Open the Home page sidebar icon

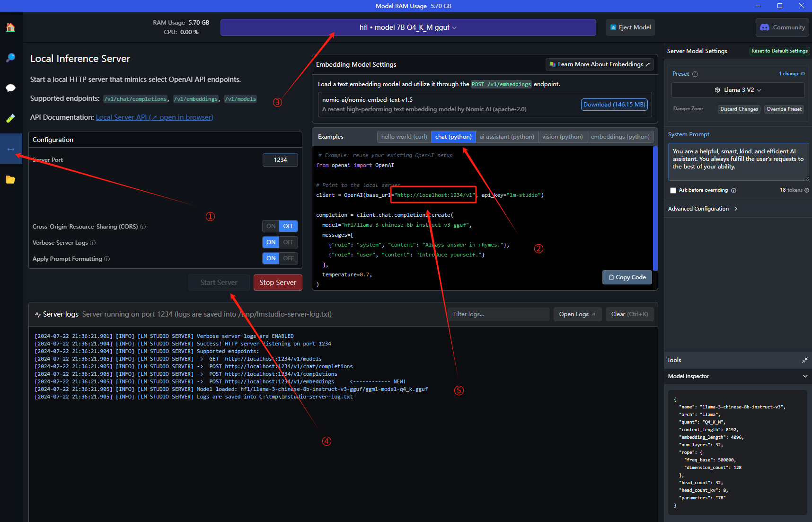10,27
